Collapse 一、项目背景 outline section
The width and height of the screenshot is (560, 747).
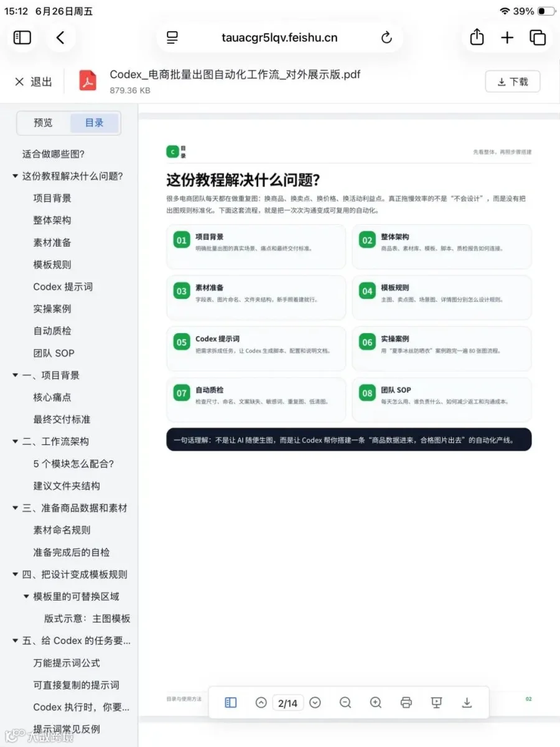click(x=15, y=375)
